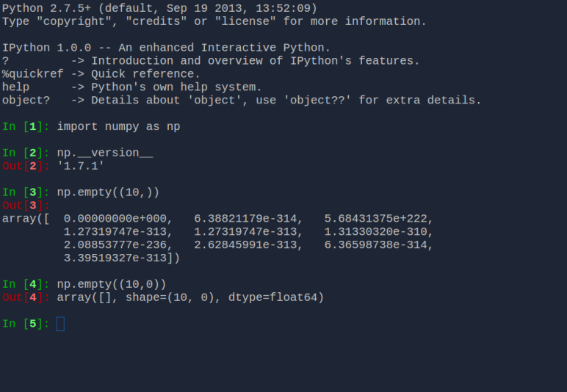Click the value 5.68431375e+222 in the array

[x=375, y=219]
